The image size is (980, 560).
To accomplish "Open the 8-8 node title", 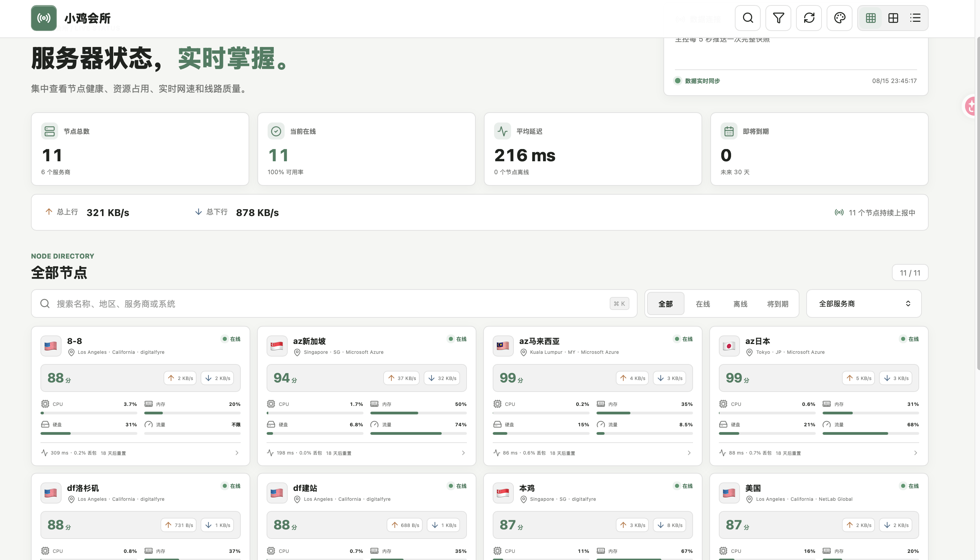I will tap(74, 341).
